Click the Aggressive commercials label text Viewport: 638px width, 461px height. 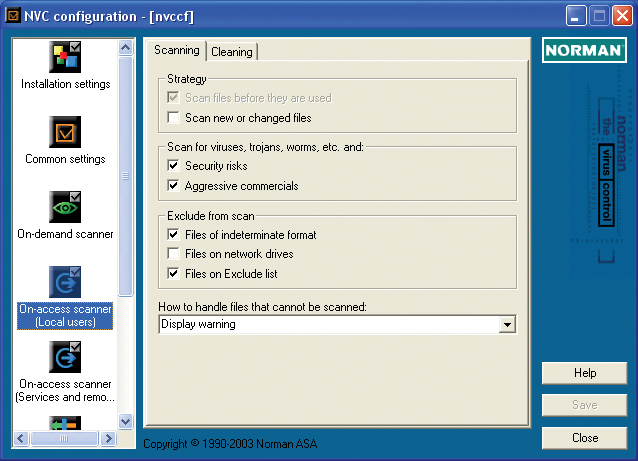242,186
